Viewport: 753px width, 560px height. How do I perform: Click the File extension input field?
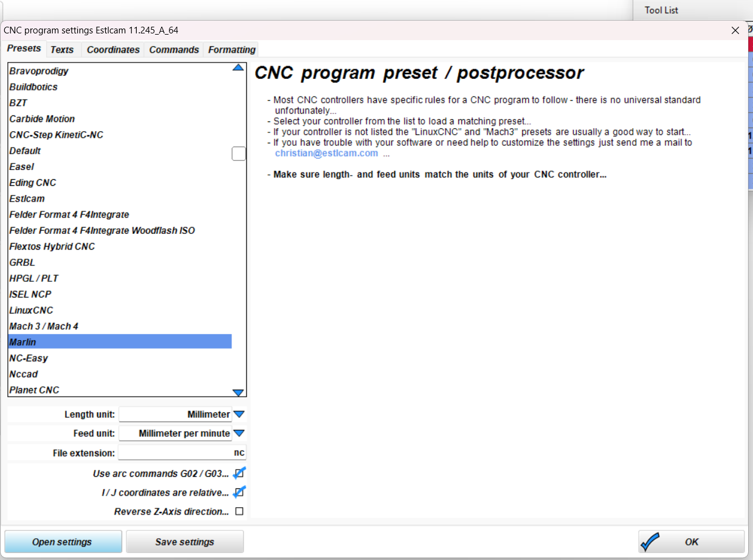[x=182, y=453]
